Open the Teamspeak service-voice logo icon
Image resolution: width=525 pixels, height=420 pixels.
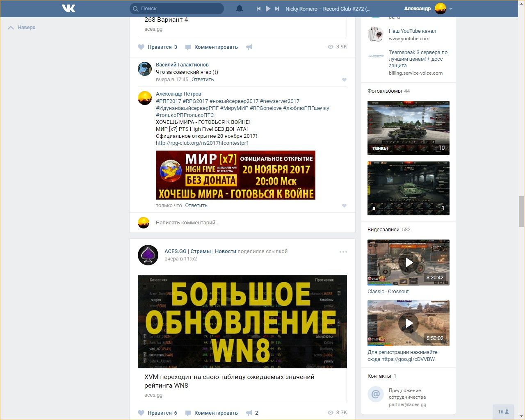pyautogui.click(x=375, y=56)
